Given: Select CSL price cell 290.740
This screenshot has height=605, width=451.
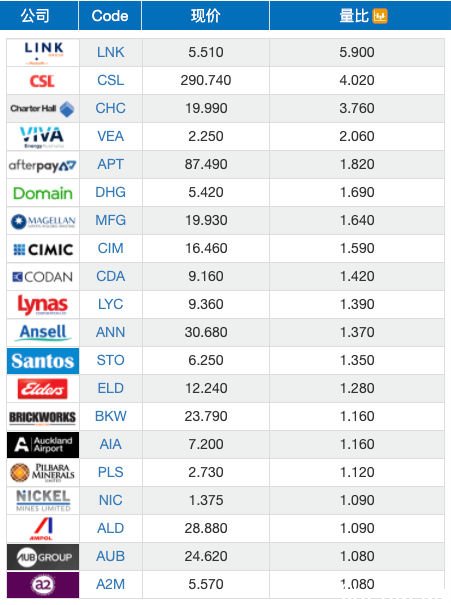Looking at the screenshot, I should [206, 80].
